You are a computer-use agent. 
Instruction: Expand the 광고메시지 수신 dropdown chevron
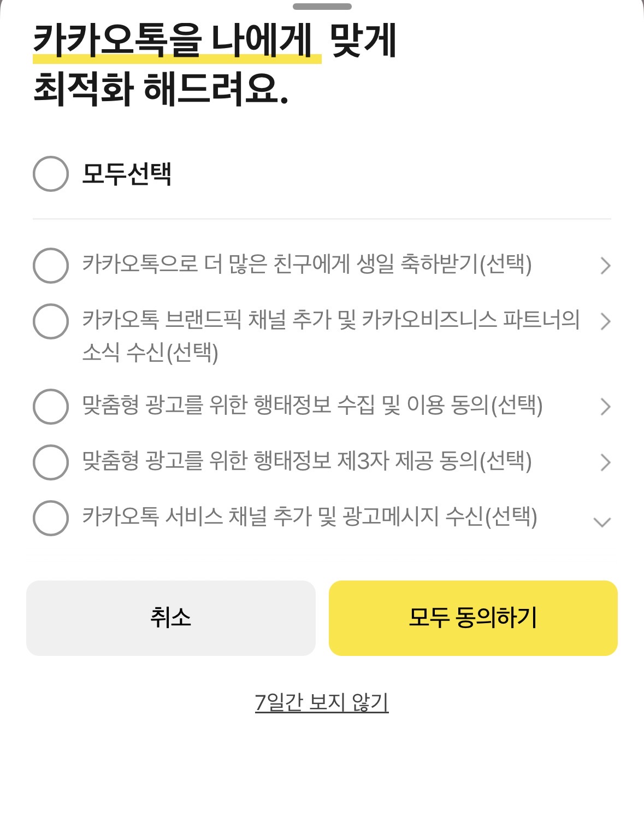tap(602, 522)
